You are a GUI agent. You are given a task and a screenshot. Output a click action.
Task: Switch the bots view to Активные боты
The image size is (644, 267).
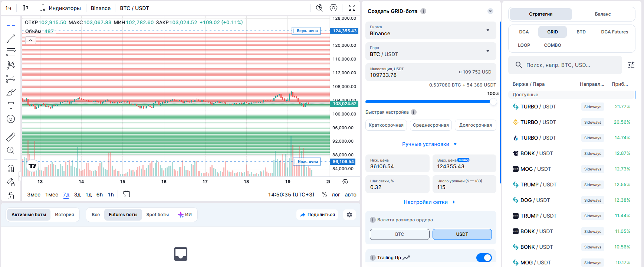point(29,215)
